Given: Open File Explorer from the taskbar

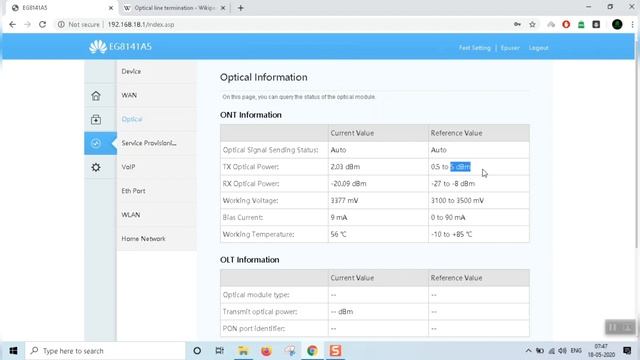Looking at the screenshot, I should pos(243,351).
